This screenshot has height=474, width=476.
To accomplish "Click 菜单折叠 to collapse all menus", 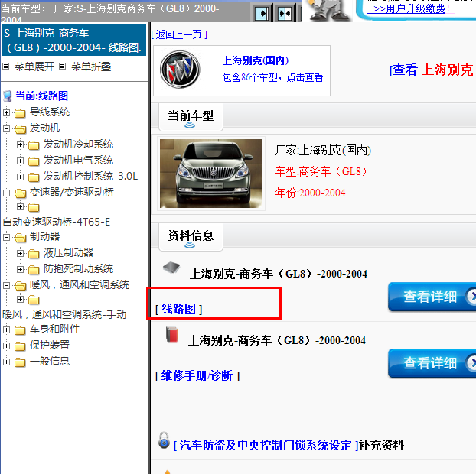I will (x=91, y=67).
